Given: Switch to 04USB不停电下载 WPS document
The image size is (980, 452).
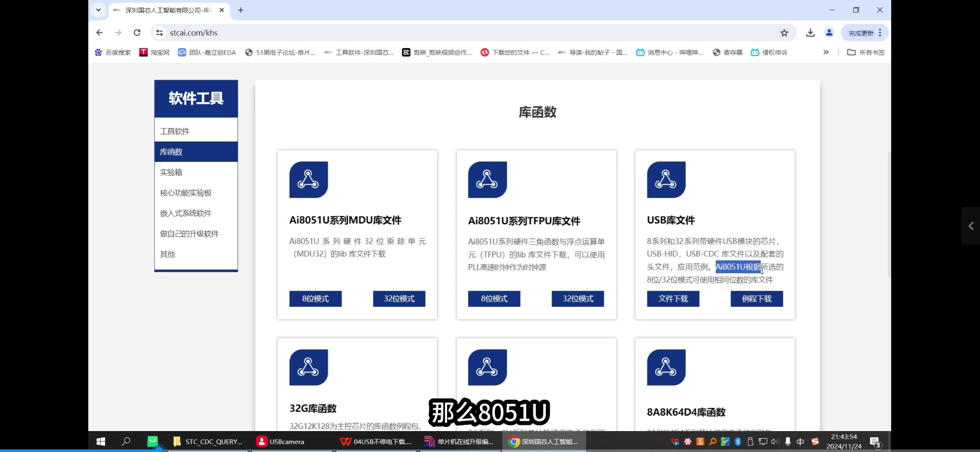Looking at the screenshot, I should [376, 442].
